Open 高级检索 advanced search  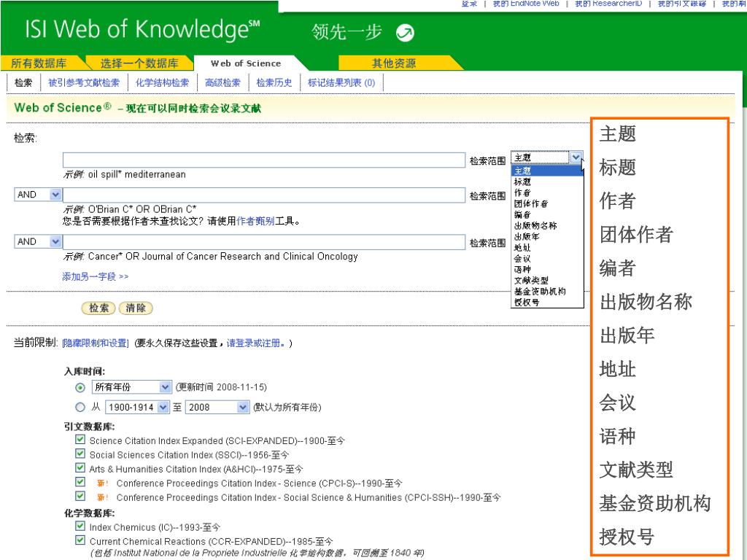[x=222, y=83]
